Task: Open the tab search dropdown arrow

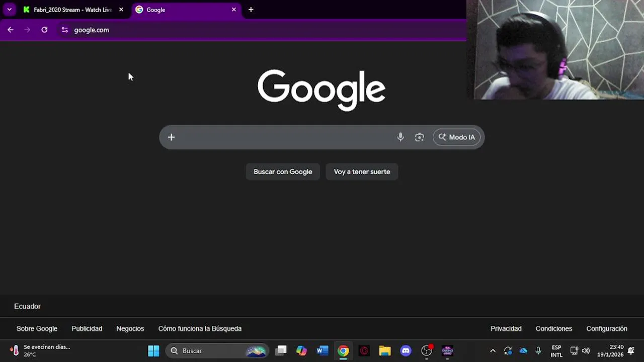Action: click(x=9, y=10)
